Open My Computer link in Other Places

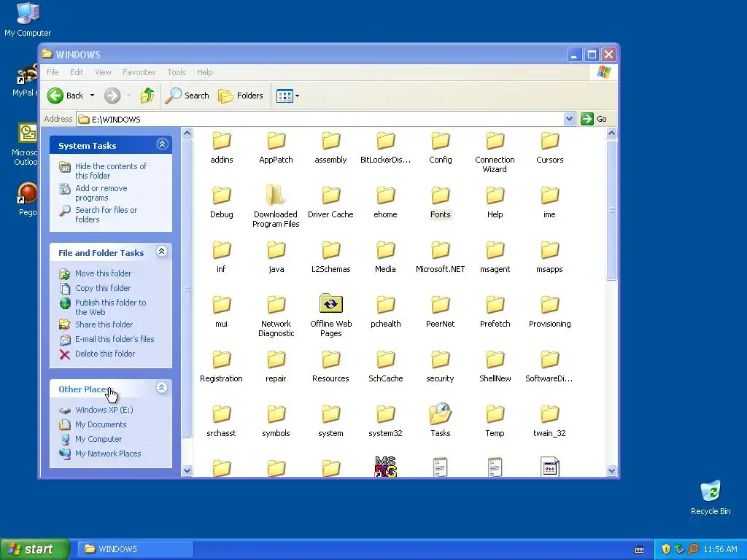[98, 439]
